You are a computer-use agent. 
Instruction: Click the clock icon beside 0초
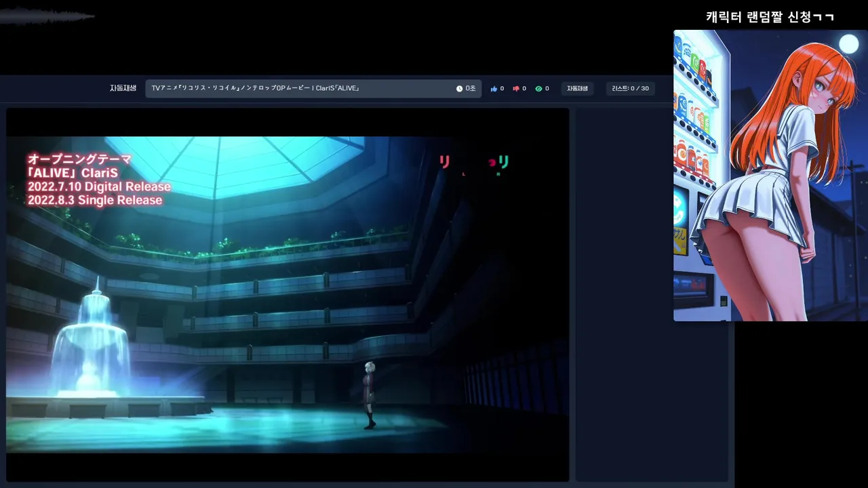[459, 89]
